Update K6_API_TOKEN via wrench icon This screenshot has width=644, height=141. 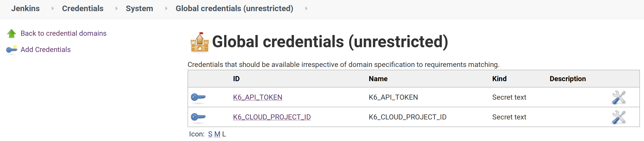(619, 98)
